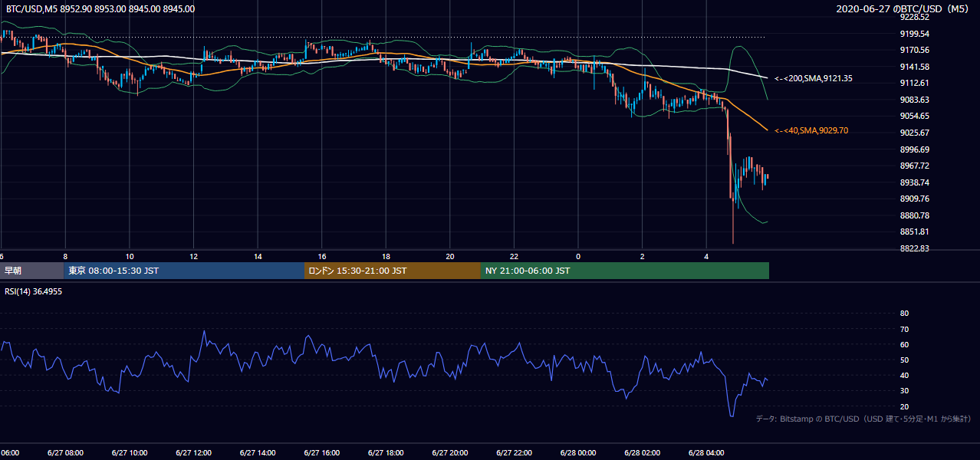This screenshot has width=980, height=460.
Task: Click price axis label 8909.76
Action: [915, 199]
